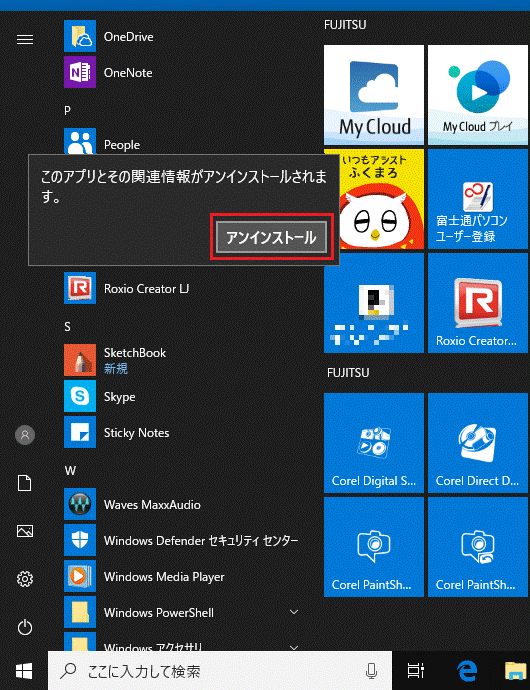Launch Roxio Creator LJ from app list
The image size is (530, 690).
click(80, 288)
